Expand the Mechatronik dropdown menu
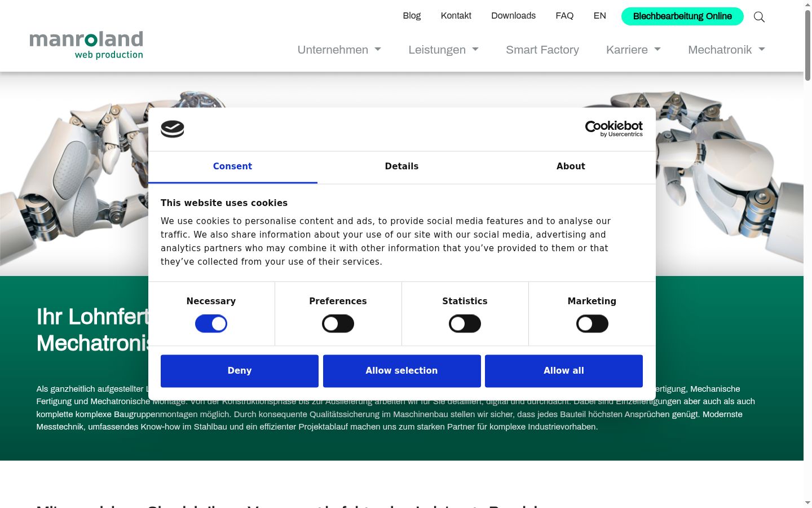Screen dimensions: 812x508 [726, 50]
